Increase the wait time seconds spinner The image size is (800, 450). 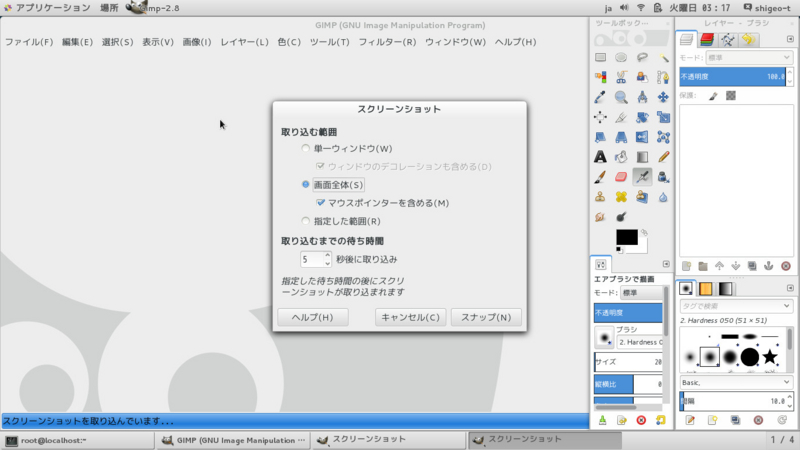click(x=328, y=255)
